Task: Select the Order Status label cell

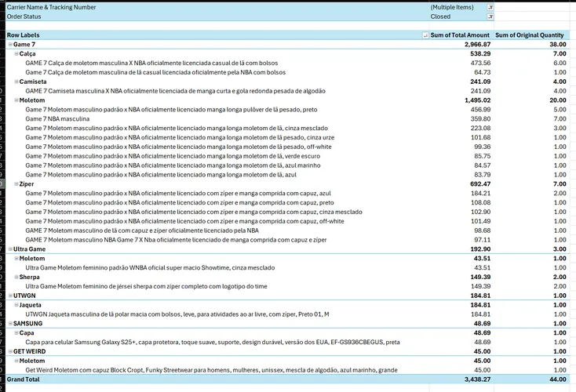Action: pyautogui.click(x=24, y=16)
